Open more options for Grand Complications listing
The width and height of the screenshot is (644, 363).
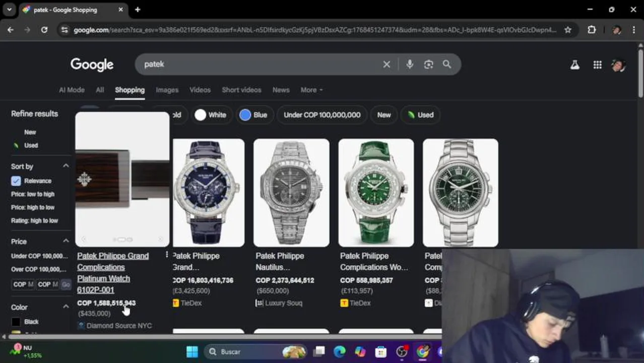pos(167,255)
